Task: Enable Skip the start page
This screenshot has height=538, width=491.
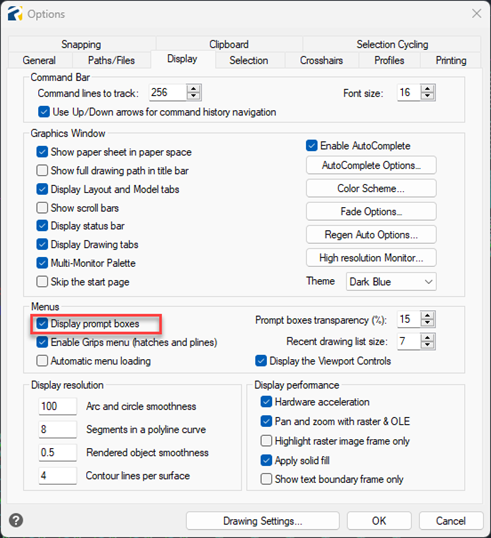Action: click(42, 282)
